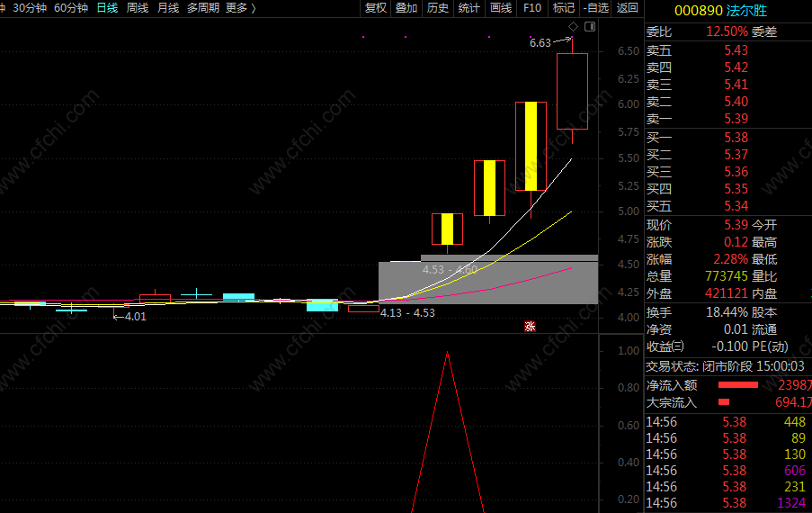The height and width of the screenshot is (513, 812).
Task: Click the indicator peak in lower panel
Action: tap(448, 354)
